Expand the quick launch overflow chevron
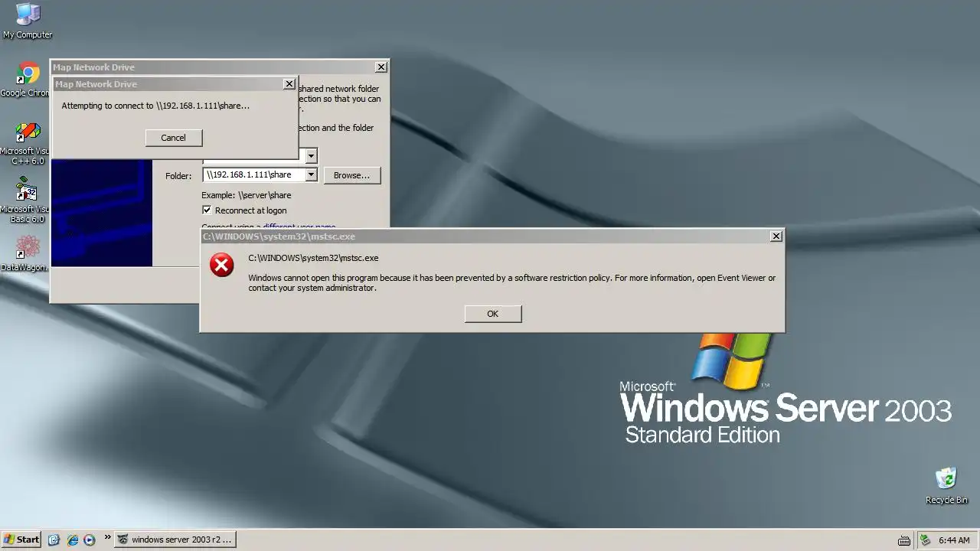The width and height of the screenshot is (980, 551). pyautogui.click(x=107, y=537)
